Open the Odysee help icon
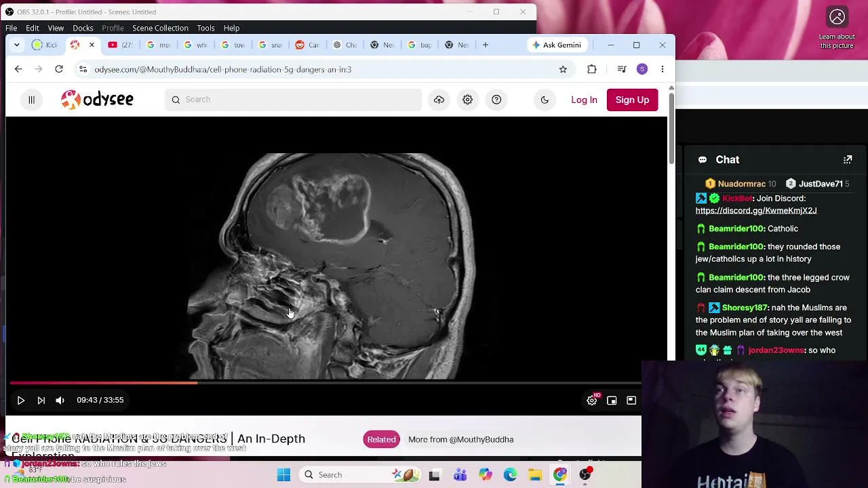The height and width of the screenshot is (488, 868). pos(496,100)
